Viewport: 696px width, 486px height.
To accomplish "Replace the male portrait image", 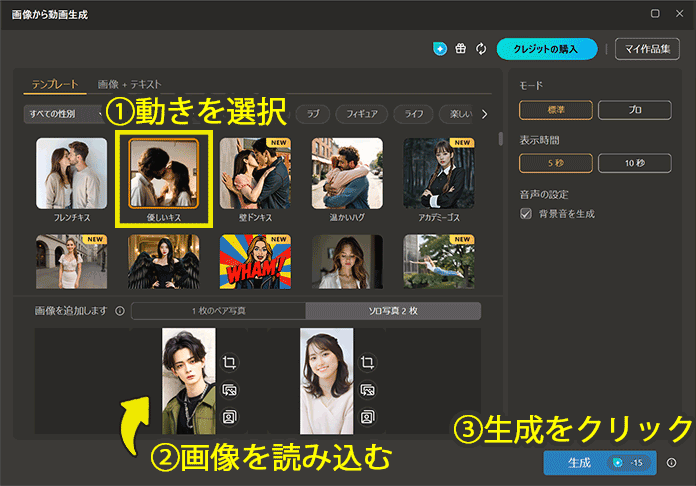I will click(x=229, y=390).
